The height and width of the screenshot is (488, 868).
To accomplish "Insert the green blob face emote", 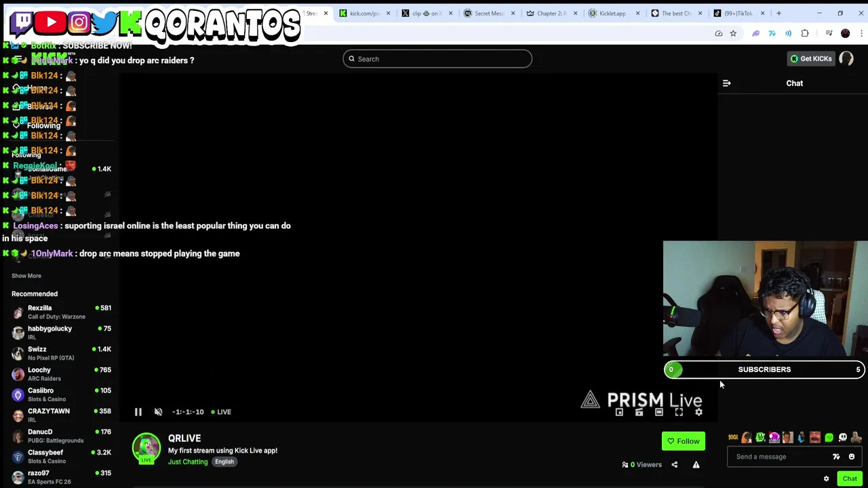I will 829,437.
